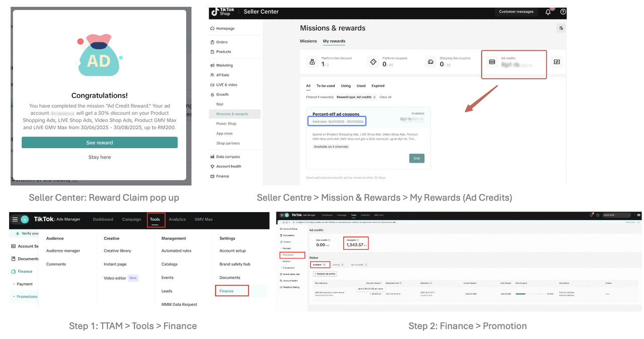Click the Platform coupons ticket icon
644x339 pixels.
point(373,62)
